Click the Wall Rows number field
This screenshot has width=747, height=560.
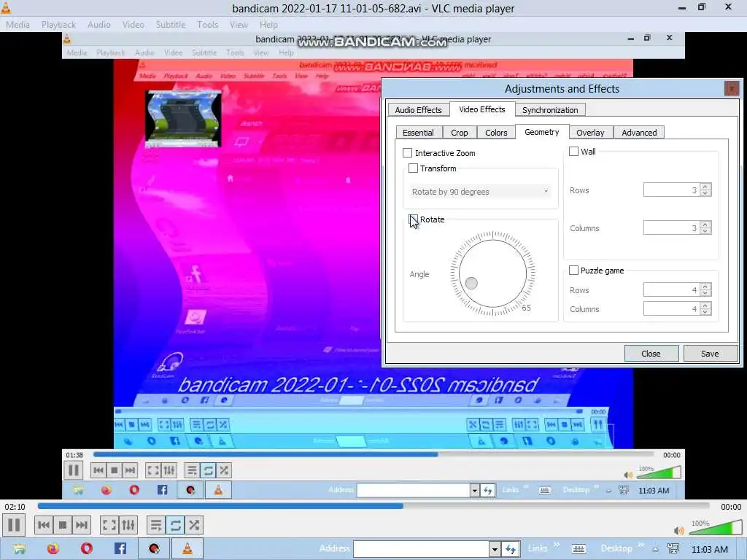672,190
